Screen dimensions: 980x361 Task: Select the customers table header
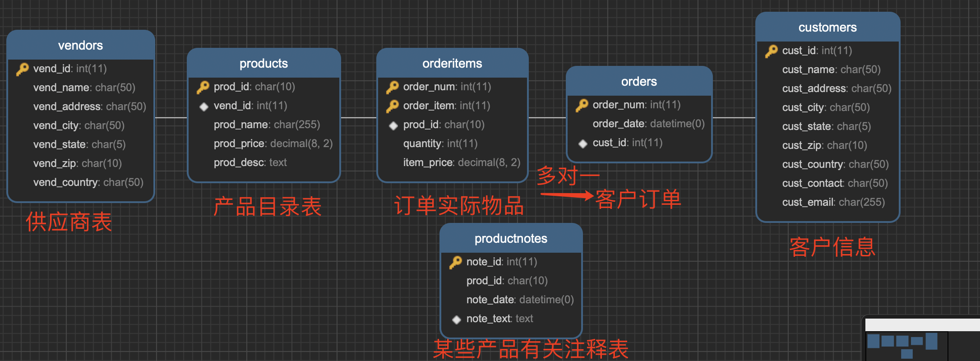point(827,28)
